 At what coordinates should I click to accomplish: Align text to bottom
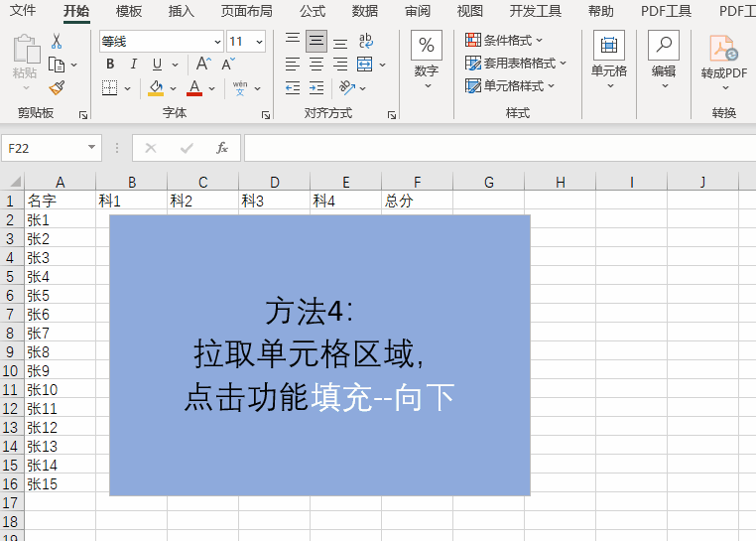[x=340, y=44]
